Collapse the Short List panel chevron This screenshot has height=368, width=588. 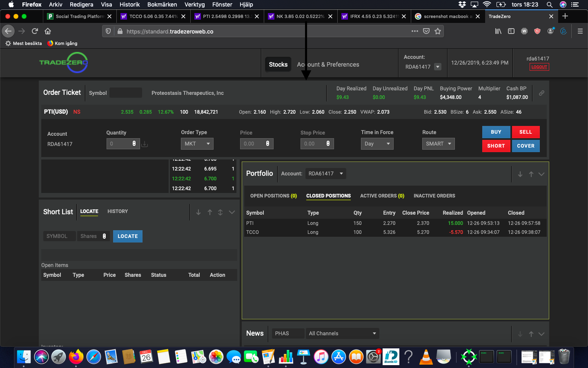click(232, 212)
